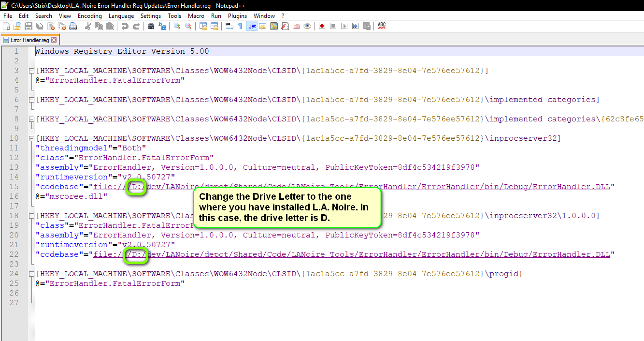Click the Close All toolbar icon

point(62,26)
